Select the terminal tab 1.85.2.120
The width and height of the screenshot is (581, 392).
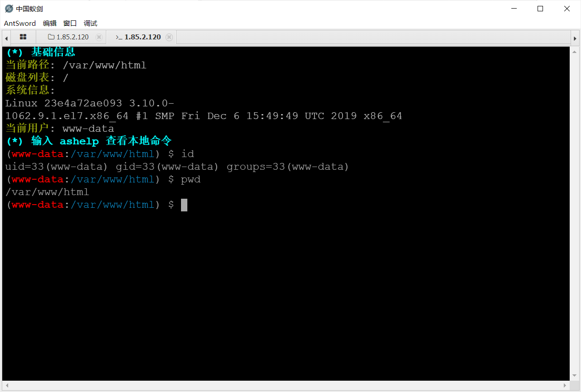(x=138, y=37)
